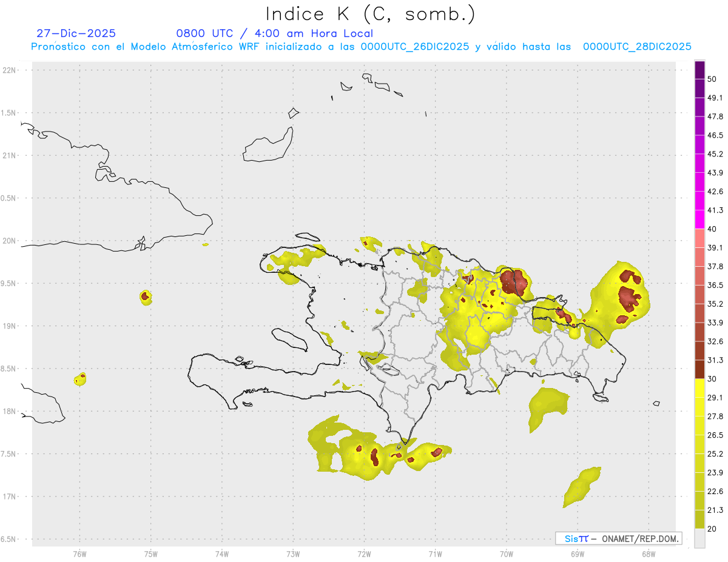Click the colorbar label "50"
Screen dimensions: 728x562
click(x=712, y=79)
